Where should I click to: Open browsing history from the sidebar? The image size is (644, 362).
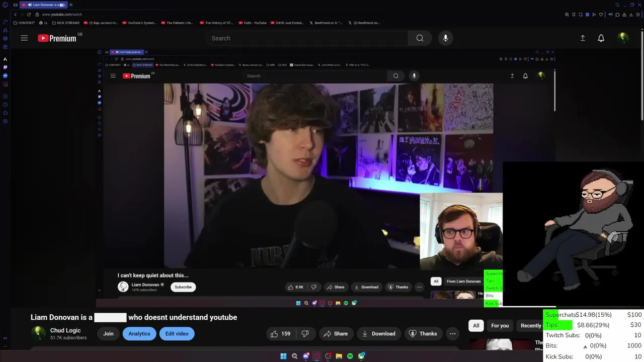6,105
